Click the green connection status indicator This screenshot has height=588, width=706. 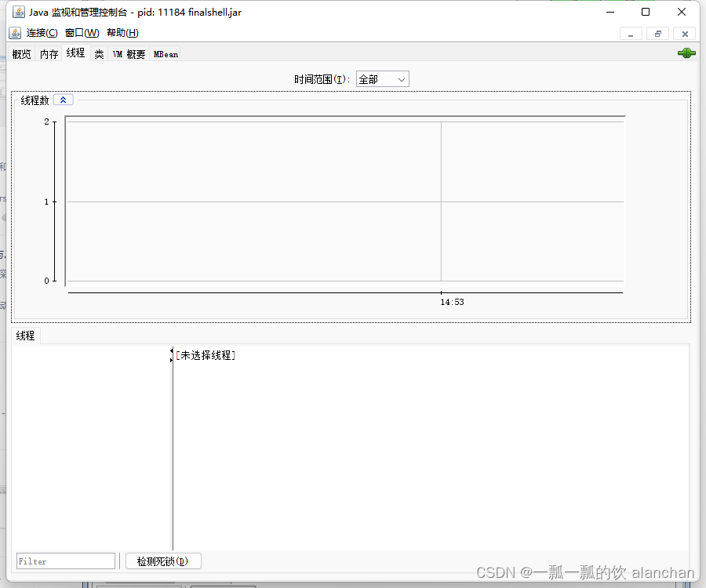pos(686,53)
